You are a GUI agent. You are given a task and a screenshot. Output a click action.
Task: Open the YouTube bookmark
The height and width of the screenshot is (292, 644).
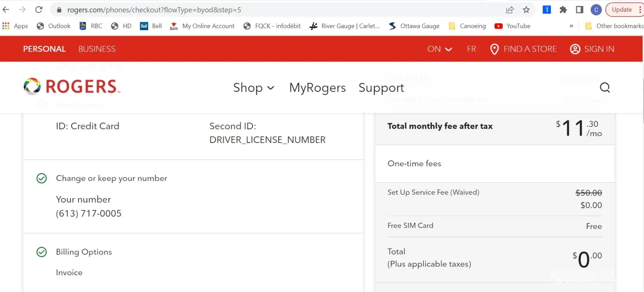pos(512,26)
